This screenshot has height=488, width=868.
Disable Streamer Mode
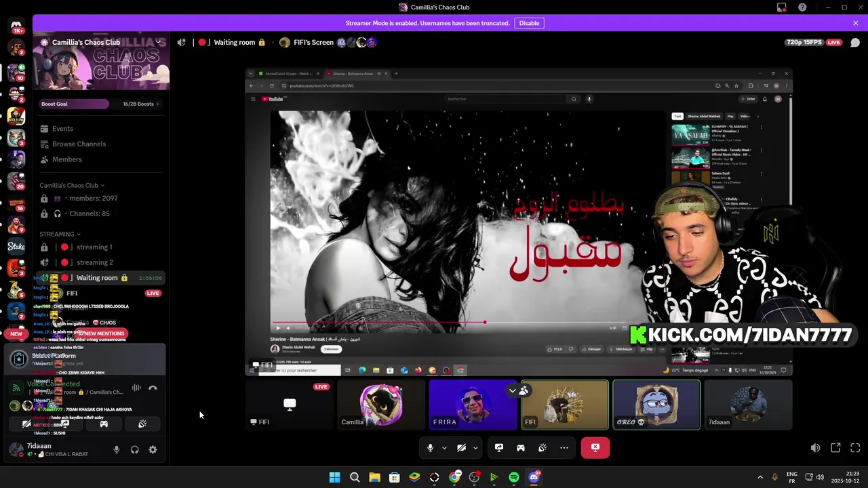click(529, 23)
